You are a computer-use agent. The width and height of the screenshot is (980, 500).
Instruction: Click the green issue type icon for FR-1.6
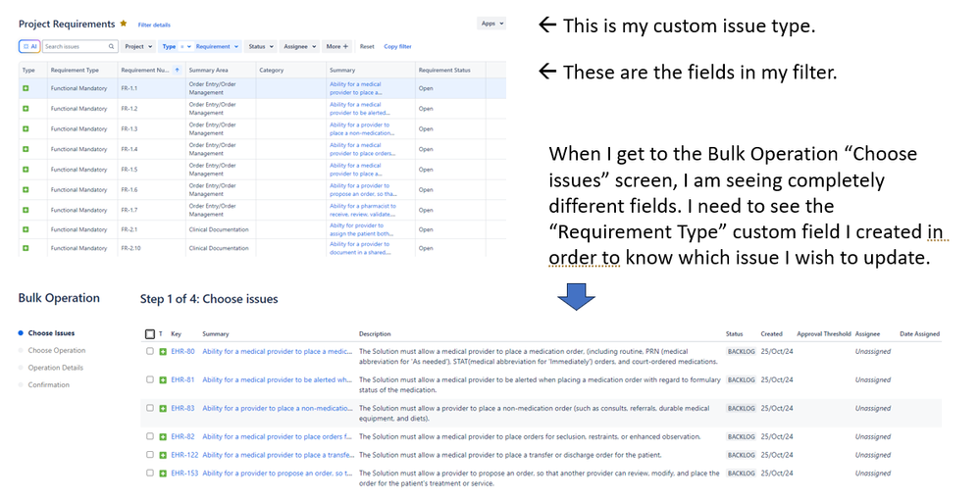pyautogui.click(x=26, y=189)
